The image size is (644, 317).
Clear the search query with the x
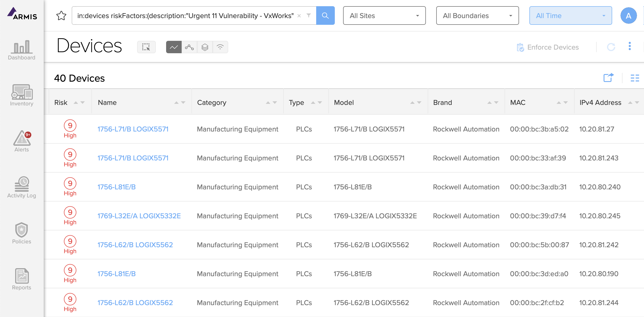pos(299,16)
